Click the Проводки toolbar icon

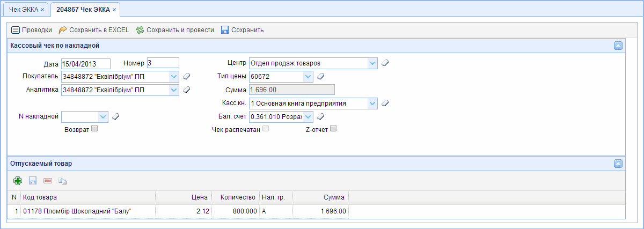click(16, 30)
